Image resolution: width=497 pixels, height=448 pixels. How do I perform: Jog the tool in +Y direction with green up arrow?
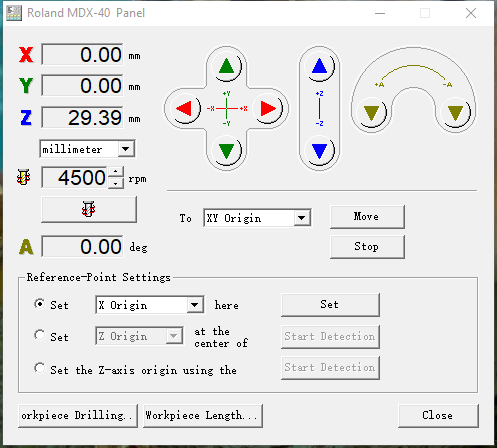[227, 66]
